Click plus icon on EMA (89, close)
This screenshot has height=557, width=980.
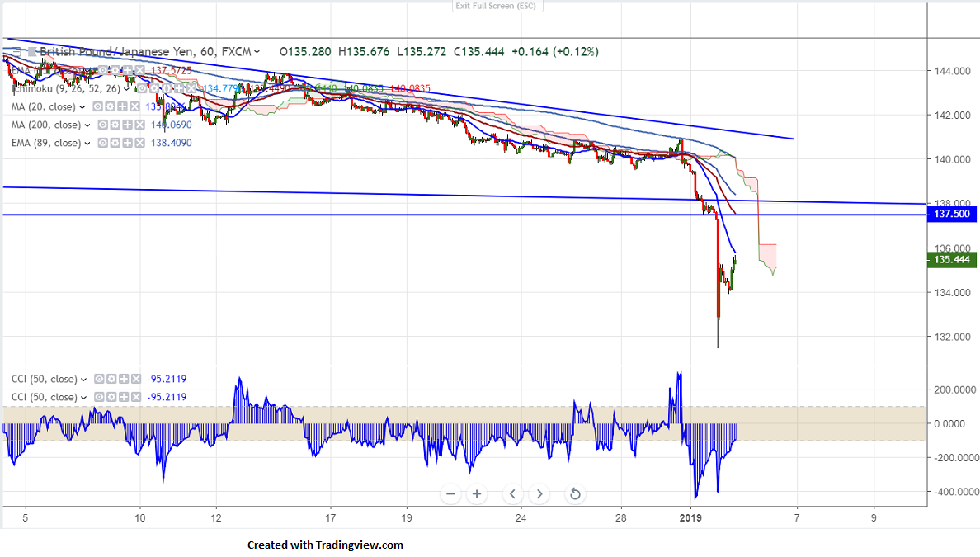128,143
